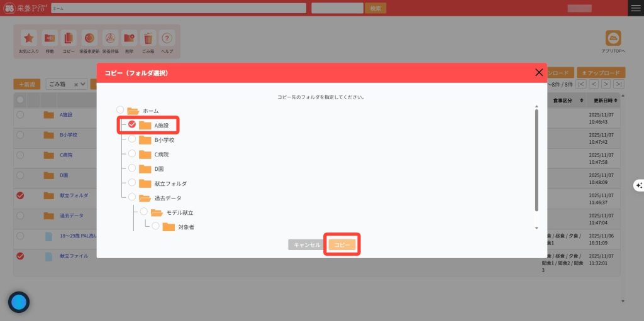Click the folder list vertical scrollbar

pyautogui.click(x=536, y=160)
